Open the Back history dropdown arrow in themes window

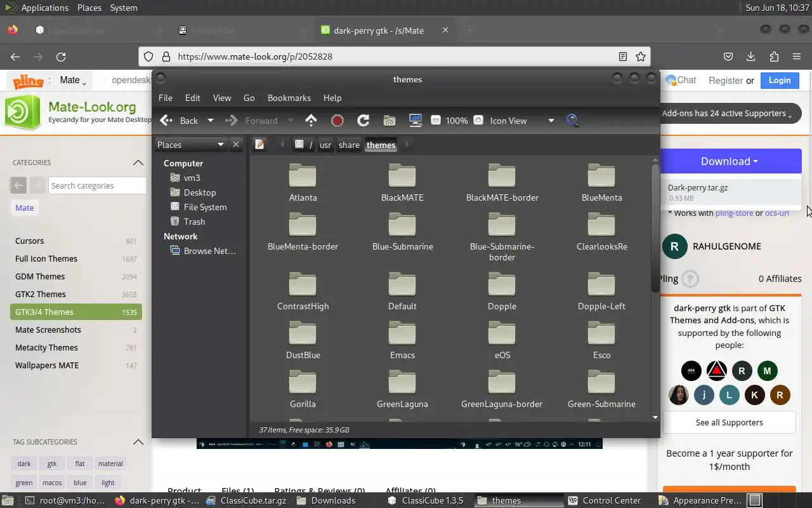211,121
